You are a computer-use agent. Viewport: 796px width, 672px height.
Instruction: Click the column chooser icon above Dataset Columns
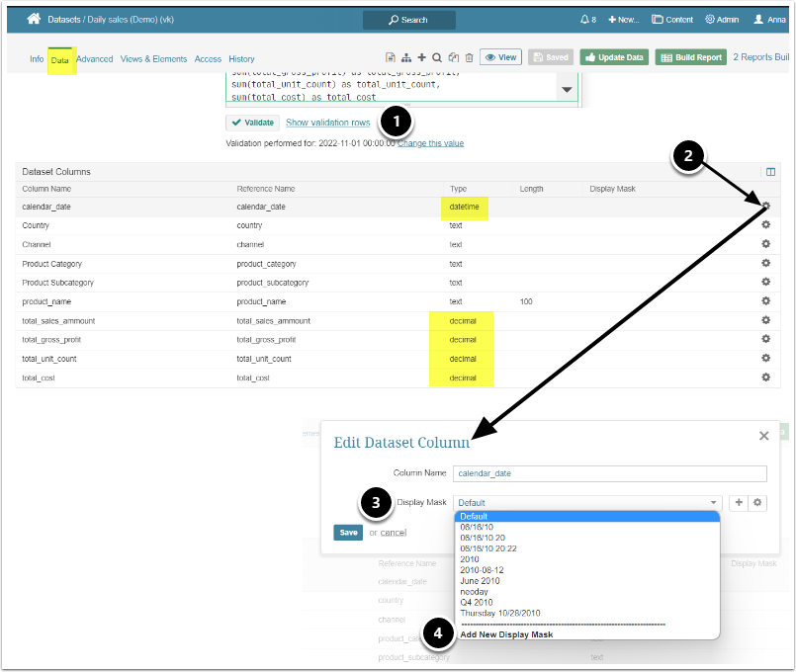770,170
